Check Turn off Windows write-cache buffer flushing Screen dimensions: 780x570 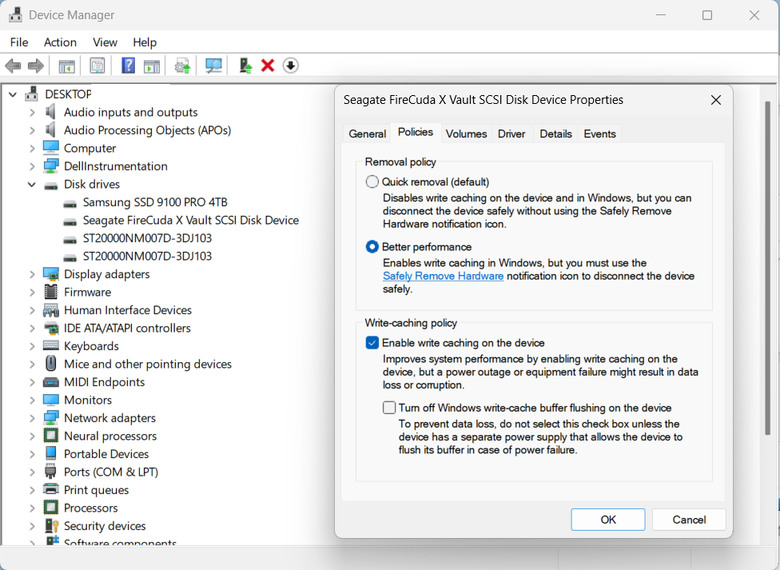pos(389,408)
